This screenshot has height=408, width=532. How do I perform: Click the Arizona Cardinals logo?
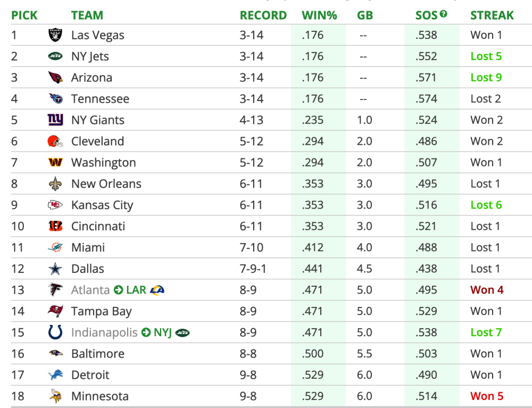point(55,78)
